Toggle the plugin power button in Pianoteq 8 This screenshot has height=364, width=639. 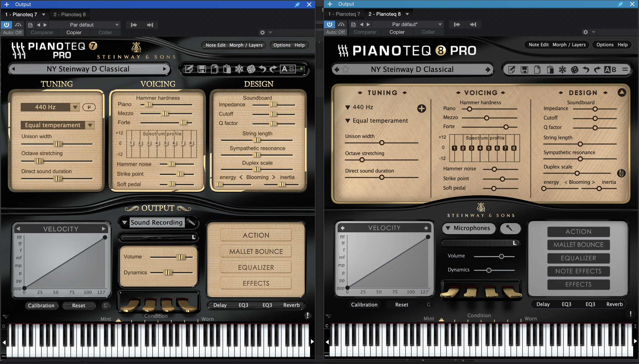click(x=329, y=24)
